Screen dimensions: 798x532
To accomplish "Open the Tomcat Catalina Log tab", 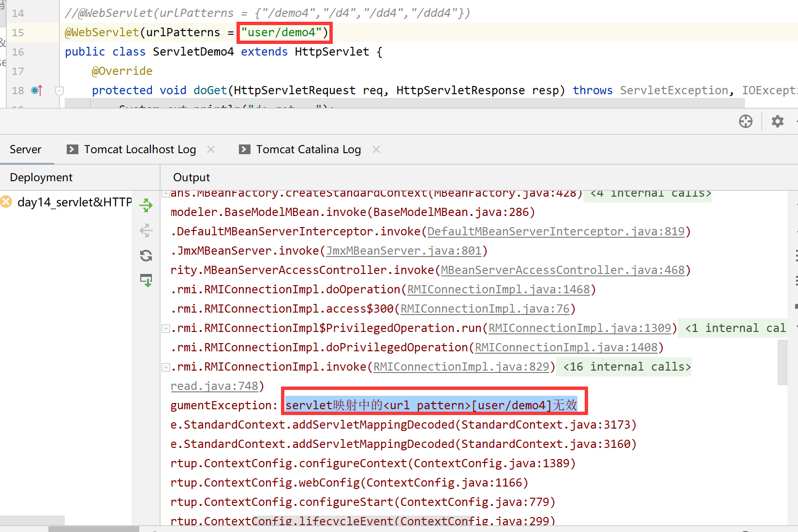I will (309, 149).
